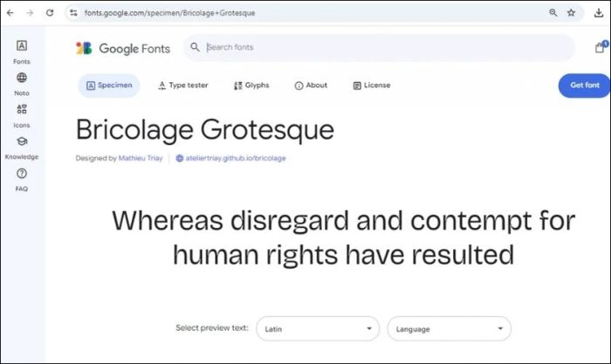Click the browser address bar URL
Image resolution: width=611 pixels, height=364 pixels.
point(169,13)
